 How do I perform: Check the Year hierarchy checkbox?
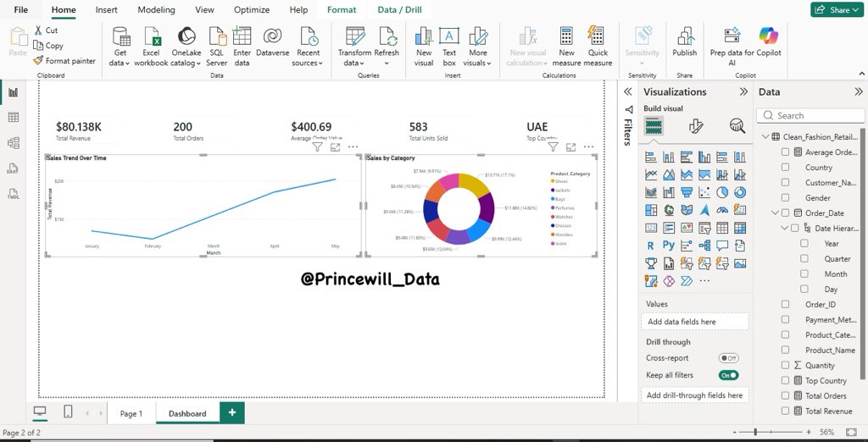pyautogui.click(x=804, y=243)
